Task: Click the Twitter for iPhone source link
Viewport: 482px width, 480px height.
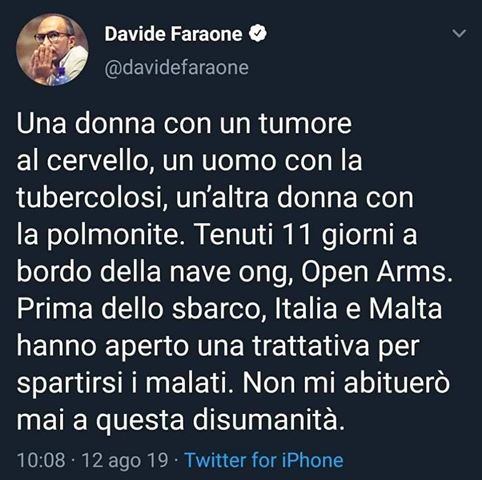Action: (264, 460)
